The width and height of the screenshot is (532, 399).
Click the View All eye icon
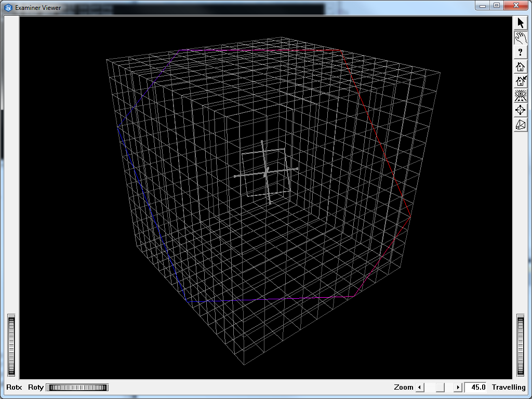[x=521, y=96]
